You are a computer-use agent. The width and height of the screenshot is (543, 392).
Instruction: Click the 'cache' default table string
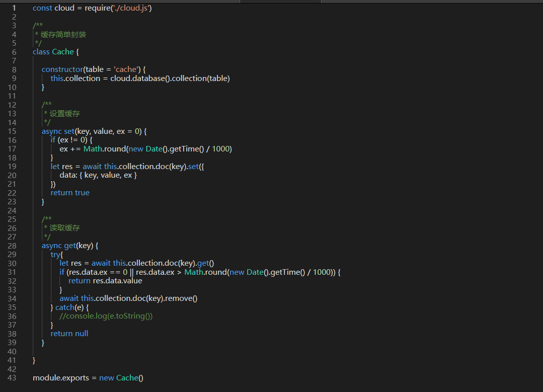click(x=125, y=69)
